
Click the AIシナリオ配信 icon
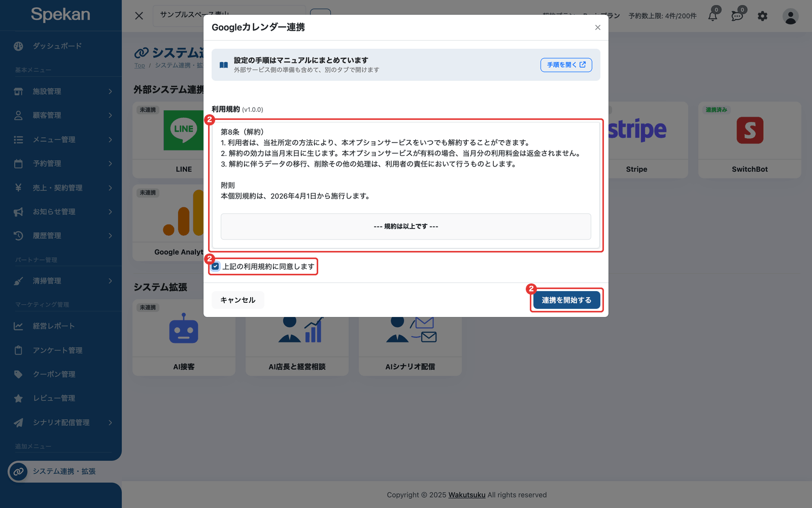pyautogui.click(x=411, y=329)
